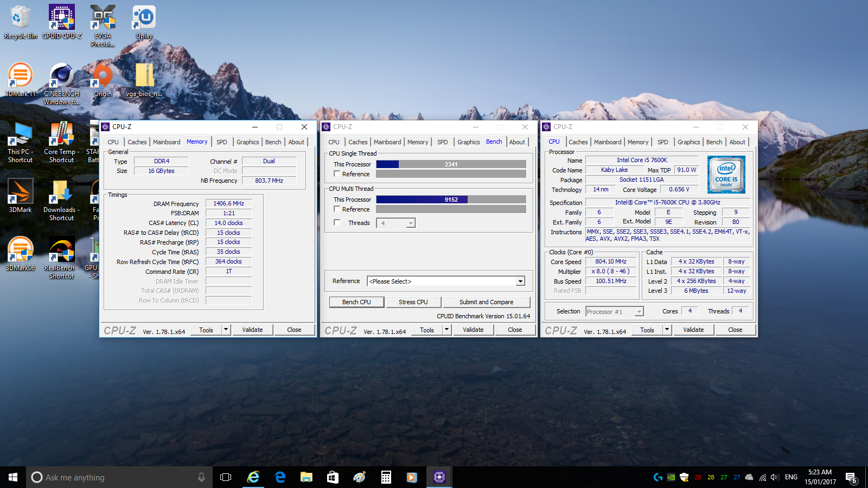Click Single Thread score bar 2341
This screenshot has height=488, width=868.
point(451,164)
